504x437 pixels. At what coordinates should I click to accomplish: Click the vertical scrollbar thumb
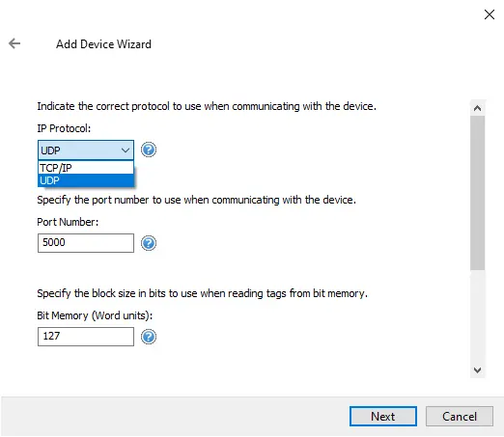click(477, 193)
